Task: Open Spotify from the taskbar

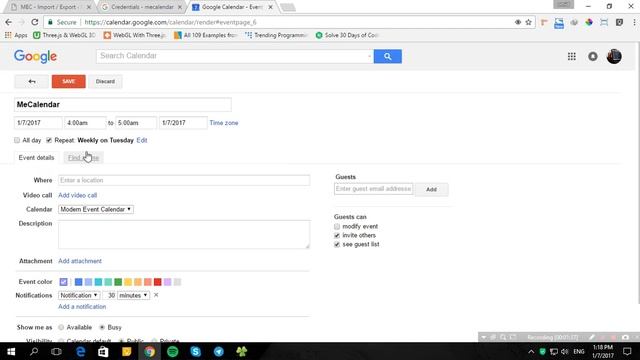Action: [173, 351]
